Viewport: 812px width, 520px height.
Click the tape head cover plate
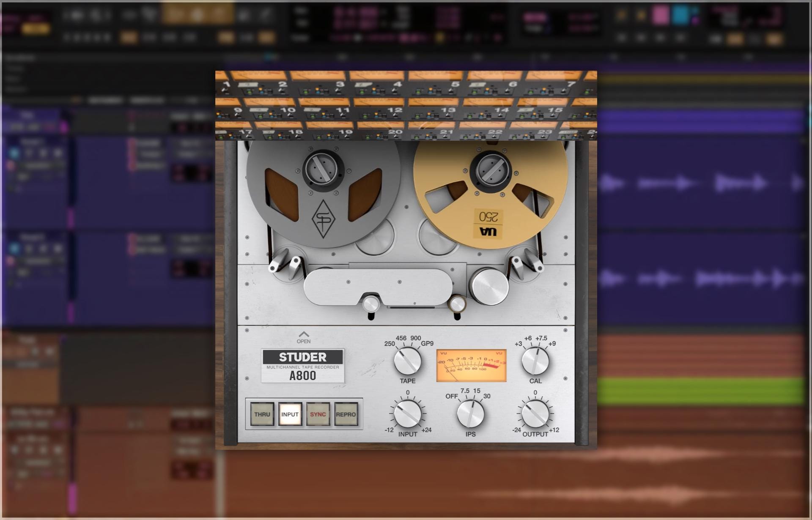coord(378,287)
